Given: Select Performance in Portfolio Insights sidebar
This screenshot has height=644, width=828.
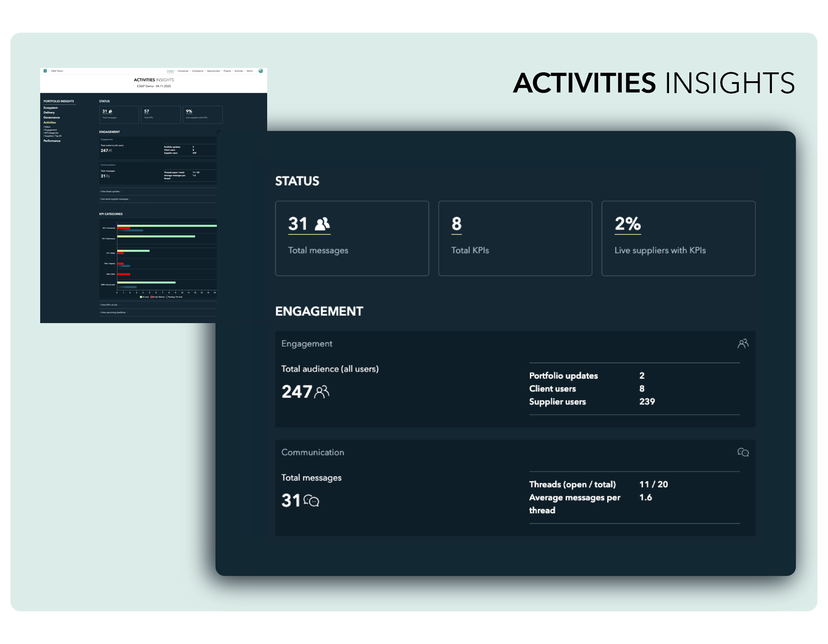Looking at the screenshot, I should coord(52,141).
